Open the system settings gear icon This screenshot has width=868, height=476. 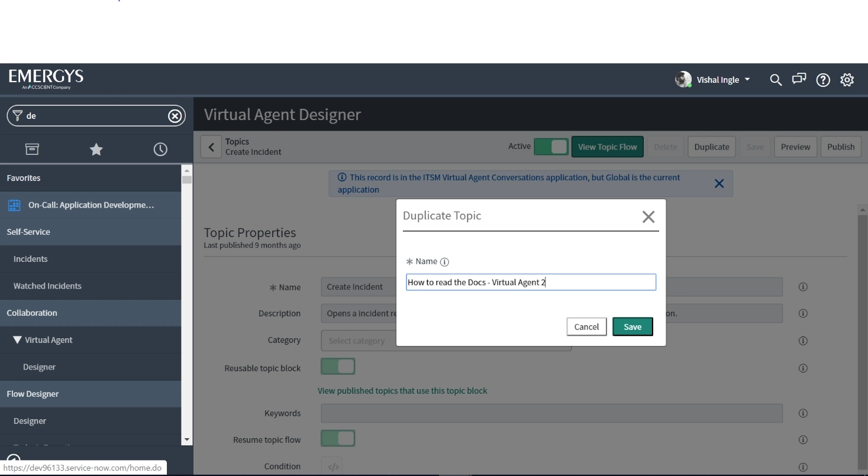coord(847,80)
